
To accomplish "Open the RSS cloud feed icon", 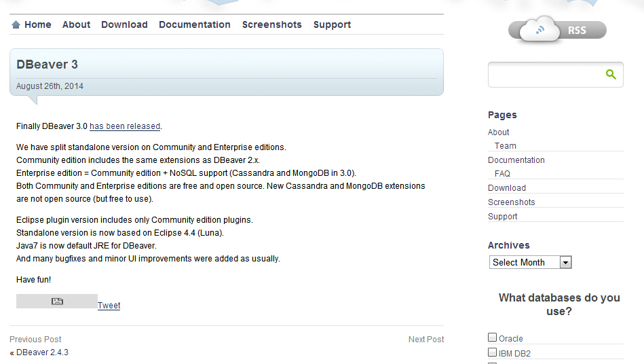I will (556, 30).
